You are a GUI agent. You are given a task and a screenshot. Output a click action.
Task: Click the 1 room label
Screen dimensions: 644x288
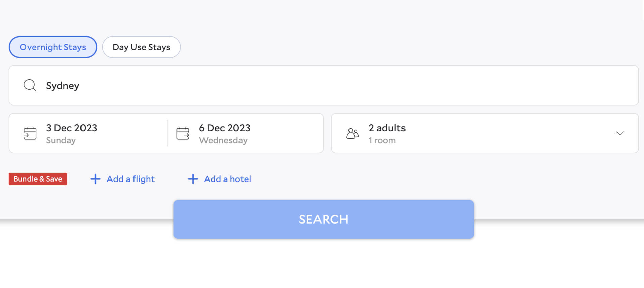tap(382, 140)
